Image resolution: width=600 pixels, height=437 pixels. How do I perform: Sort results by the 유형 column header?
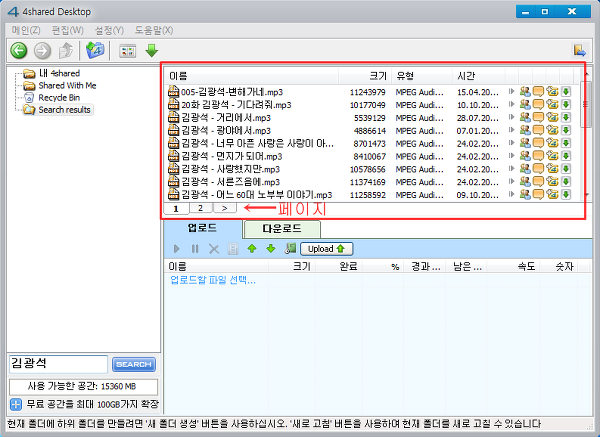tap(422, 76)
